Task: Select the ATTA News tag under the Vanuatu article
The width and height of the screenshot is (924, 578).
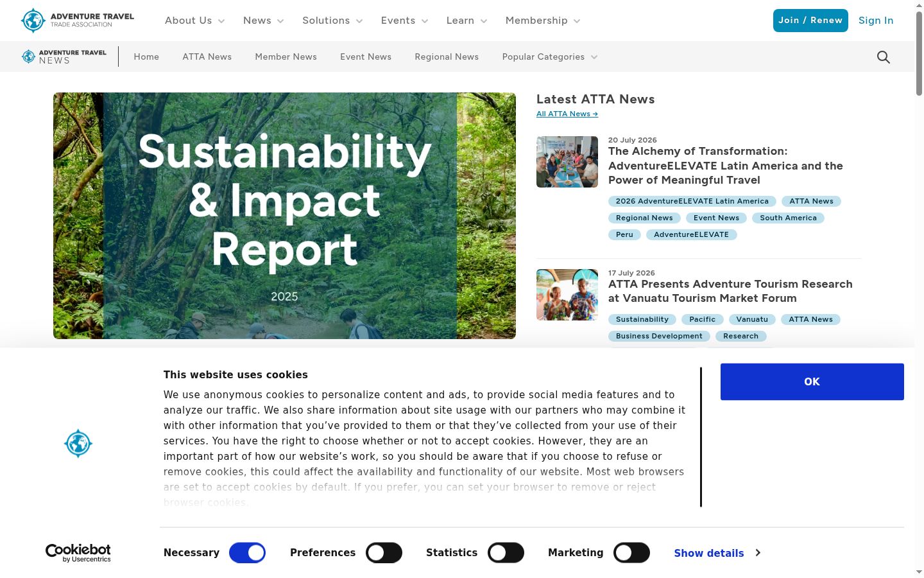Action: (x=810, y=319)
